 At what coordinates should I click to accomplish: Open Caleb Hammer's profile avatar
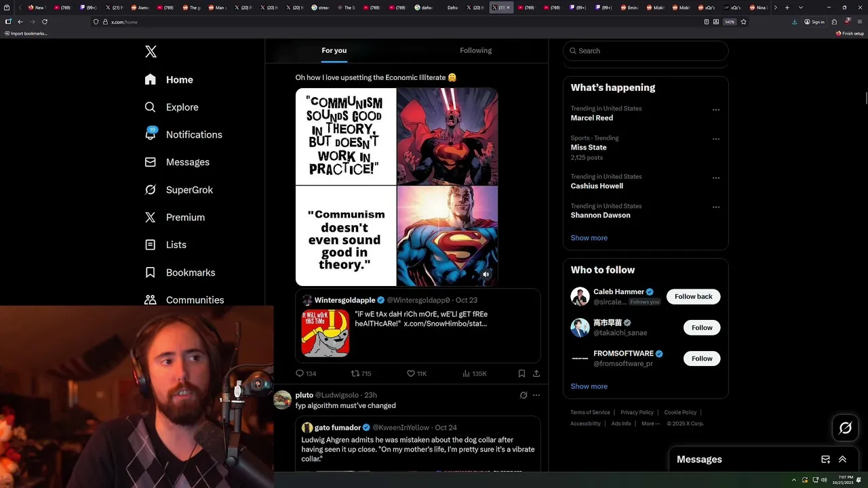click(580, 297)
